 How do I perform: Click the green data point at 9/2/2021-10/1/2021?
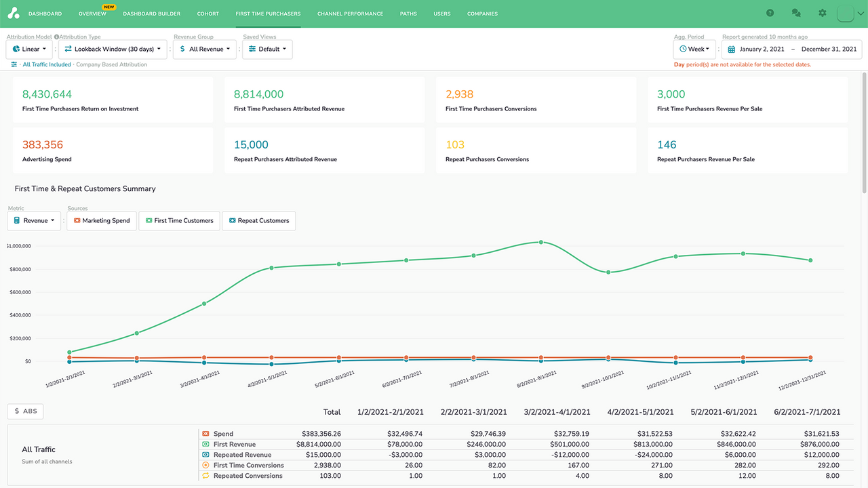(x=608, y=272)
